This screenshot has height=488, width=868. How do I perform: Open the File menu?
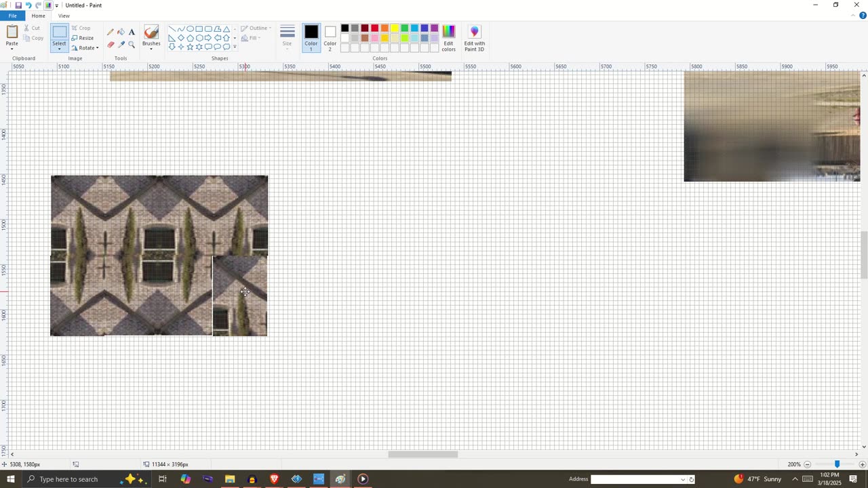pyautogui.click(x=12, y=16)
